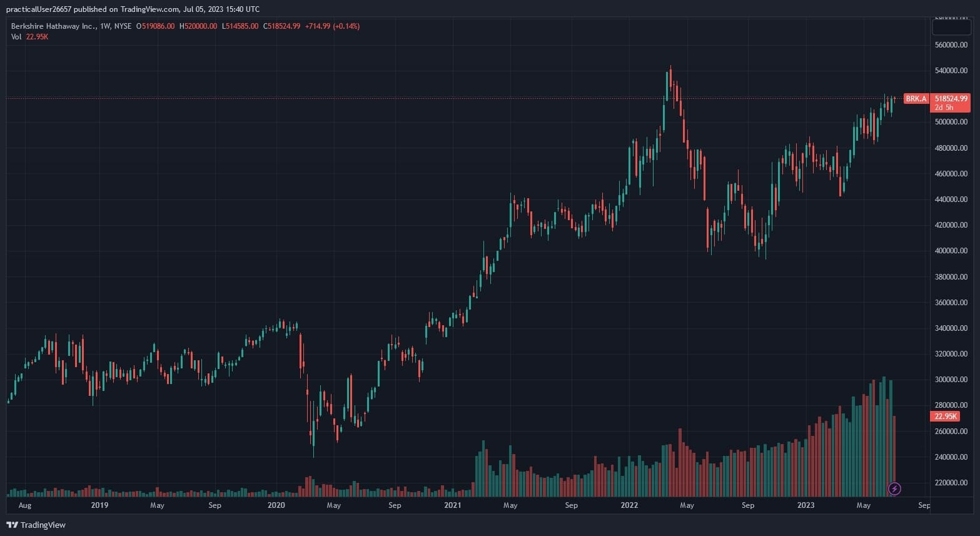Click the 2019 label on time axis

point(99,505)
